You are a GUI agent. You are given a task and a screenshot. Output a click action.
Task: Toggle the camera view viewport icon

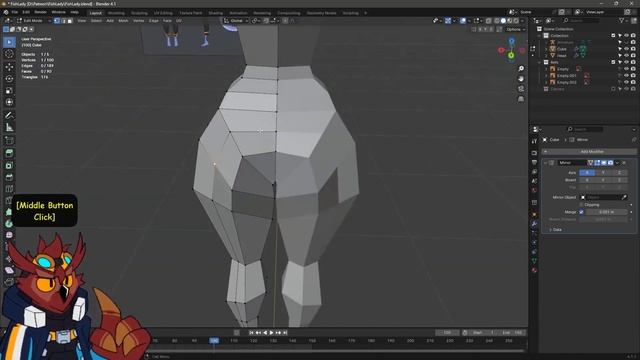(x=521, y=89)
